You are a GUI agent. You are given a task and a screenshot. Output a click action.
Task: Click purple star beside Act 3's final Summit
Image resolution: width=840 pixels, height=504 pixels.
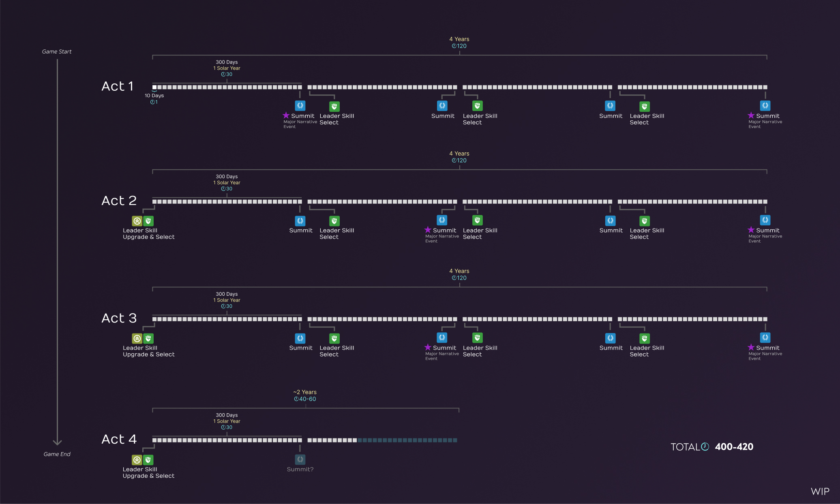coord(751,347)
